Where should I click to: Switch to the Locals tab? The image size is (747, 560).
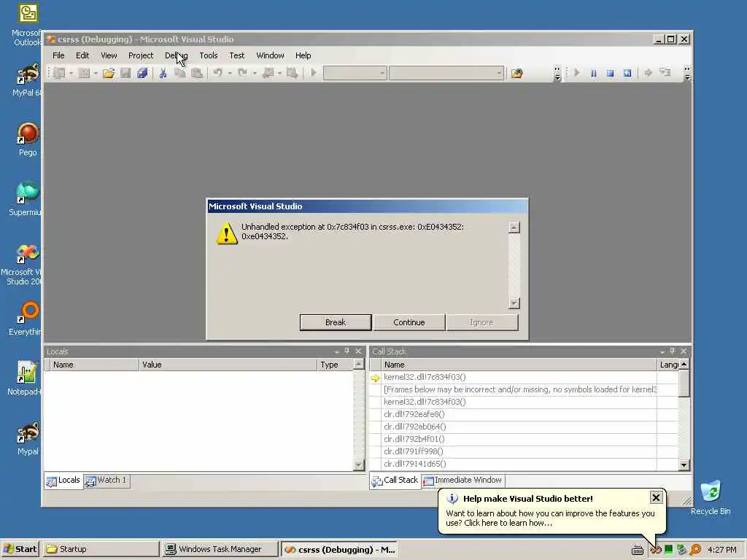tap(63, 481)
